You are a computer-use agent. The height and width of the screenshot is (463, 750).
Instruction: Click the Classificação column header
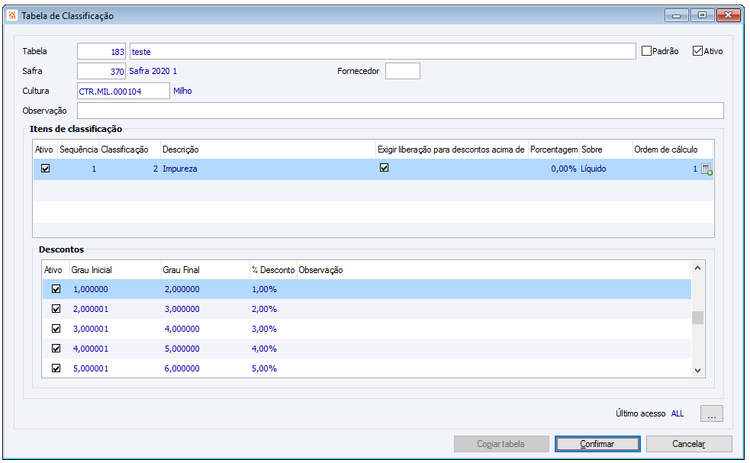click(124, 150)
